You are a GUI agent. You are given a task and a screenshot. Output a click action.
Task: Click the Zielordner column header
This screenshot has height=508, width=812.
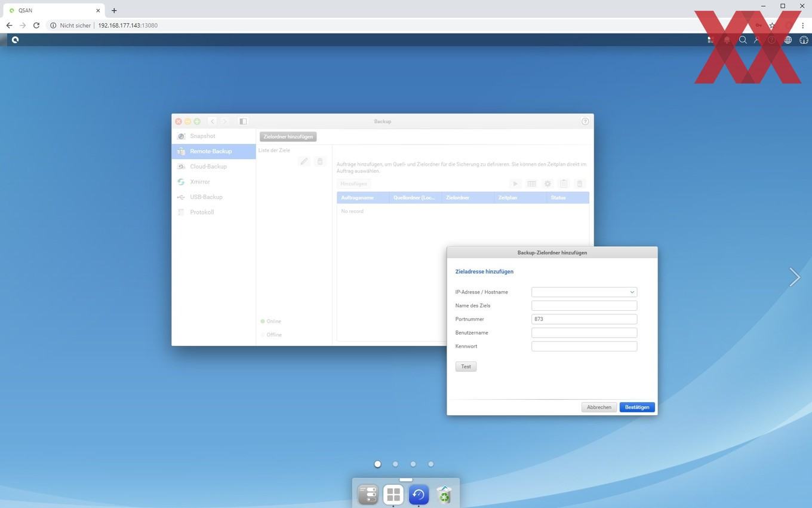pos(468,198)
